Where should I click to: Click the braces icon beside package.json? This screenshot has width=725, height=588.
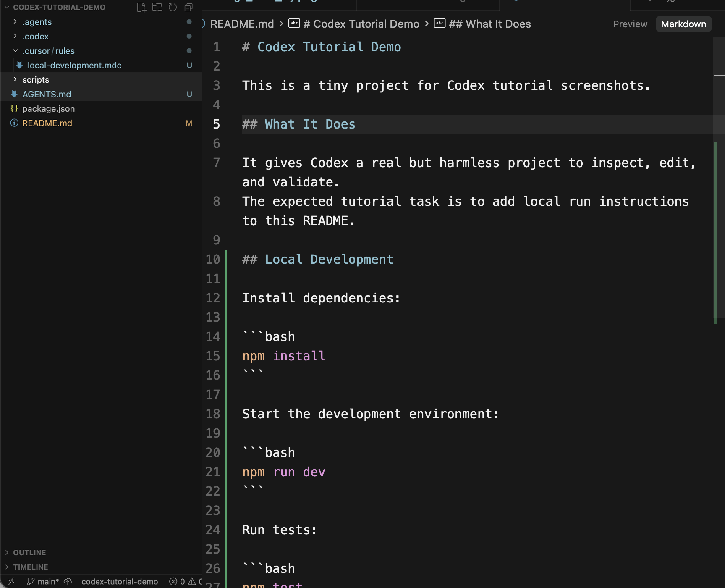tap(14, 108)
